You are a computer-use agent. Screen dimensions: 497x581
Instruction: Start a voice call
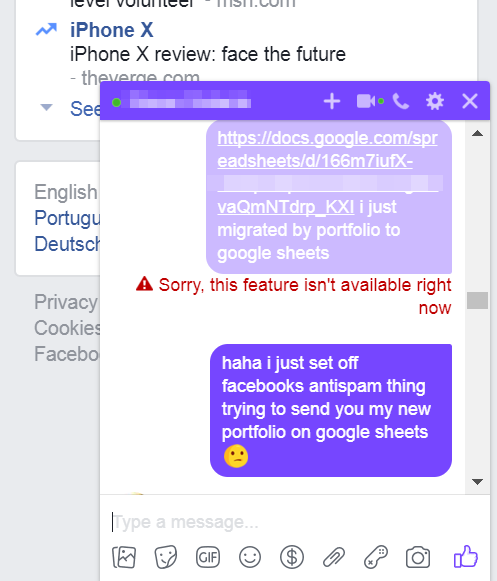[x=401, y=101]
